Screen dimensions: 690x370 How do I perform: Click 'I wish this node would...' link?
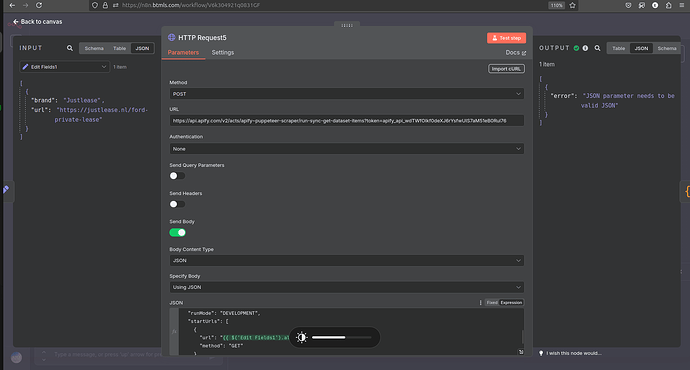[x=573, y=353]
